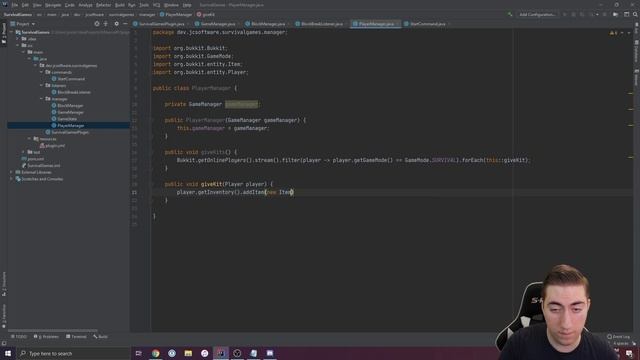The height and width of the screenshot is (360, 640).
Task: Open Search Everywhere magnifier icon
Action: [x=635, y=14]
